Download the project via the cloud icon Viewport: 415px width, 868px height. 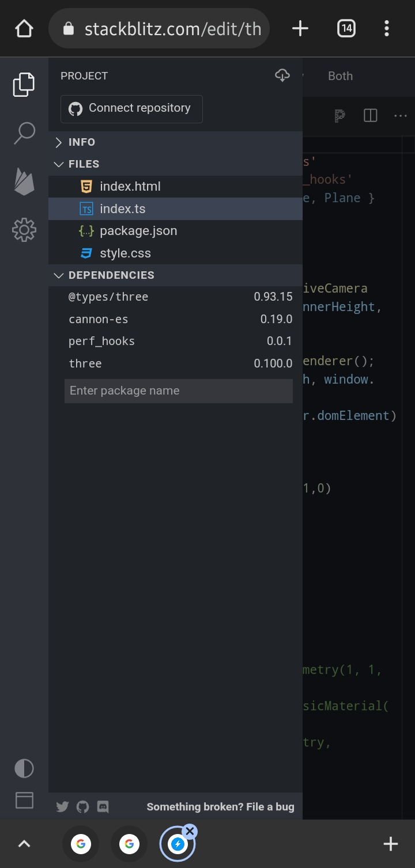click(x=282, y=75)
